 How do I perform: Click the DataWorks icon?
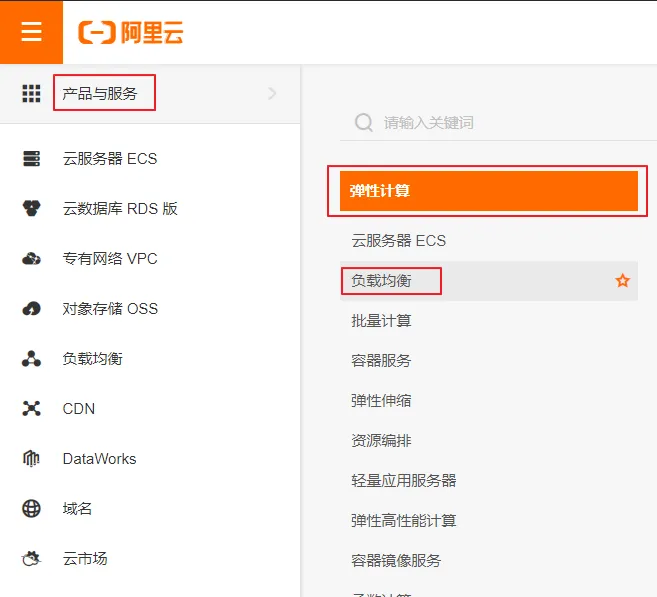point(31,458)
